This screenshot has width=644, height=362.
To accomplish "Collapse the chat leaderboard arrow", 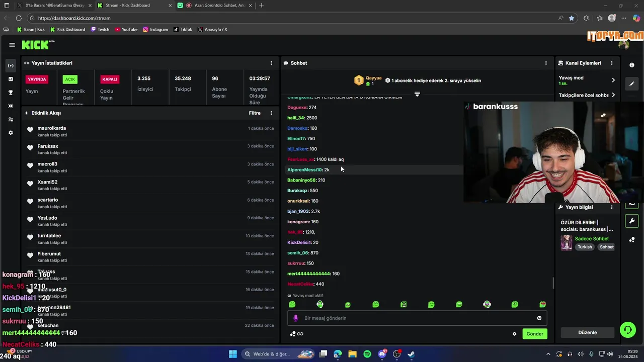I will 417,94.
